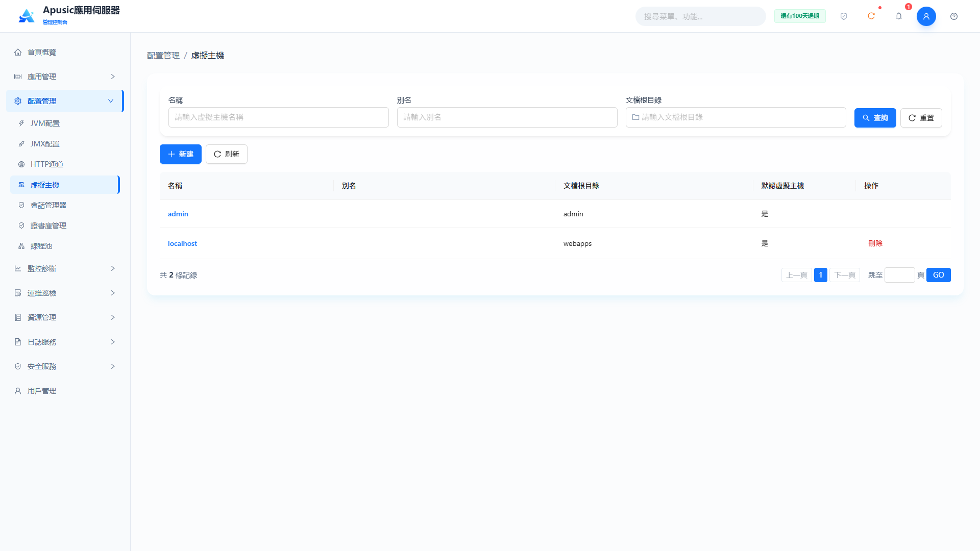Select page 1 in pagination

821,275
